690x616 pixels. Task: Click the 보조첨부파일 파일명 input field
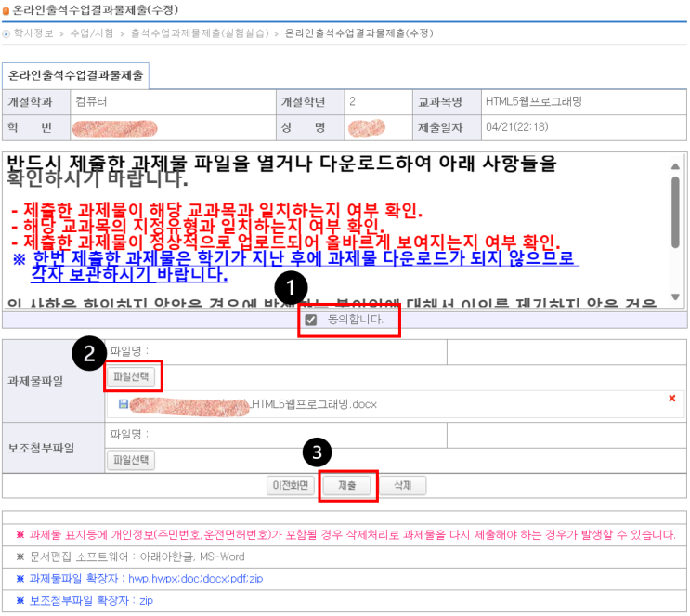(x=277, y=436)
